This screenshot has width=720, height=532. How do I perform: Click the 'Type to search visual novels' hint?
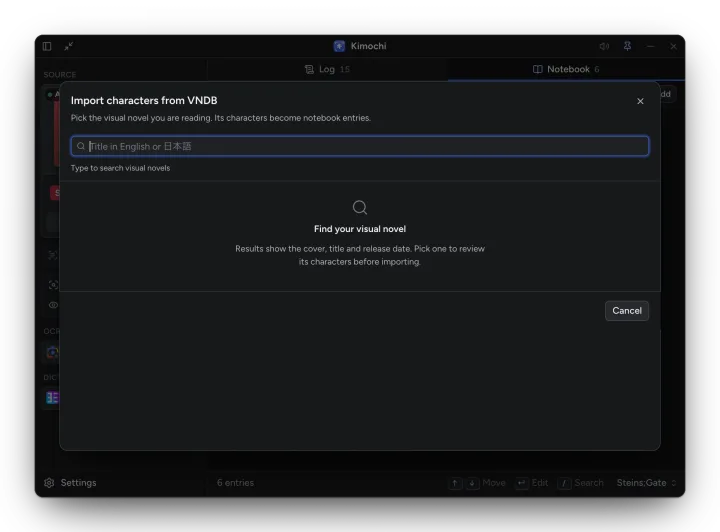(120, 168)
